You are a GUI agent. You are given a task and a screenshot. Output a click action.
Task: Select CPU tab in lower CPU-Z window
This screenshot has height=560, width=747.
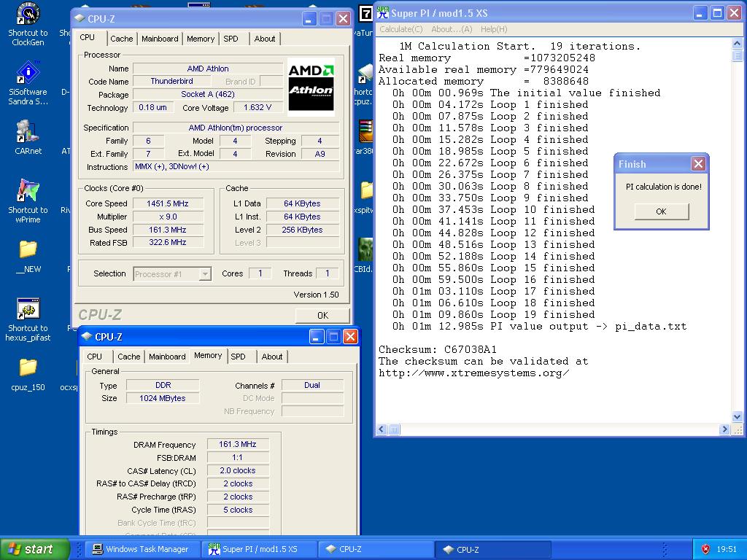point(94,356)
